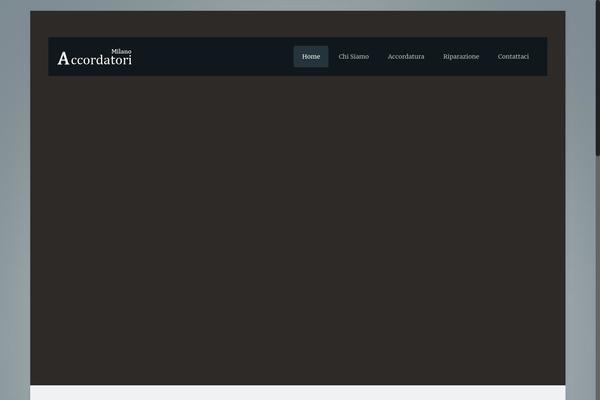Viewport: 600px width, 400px height.
Task: Click the navbar's right edge past Contattaci
Action: [x=541, y=57]
